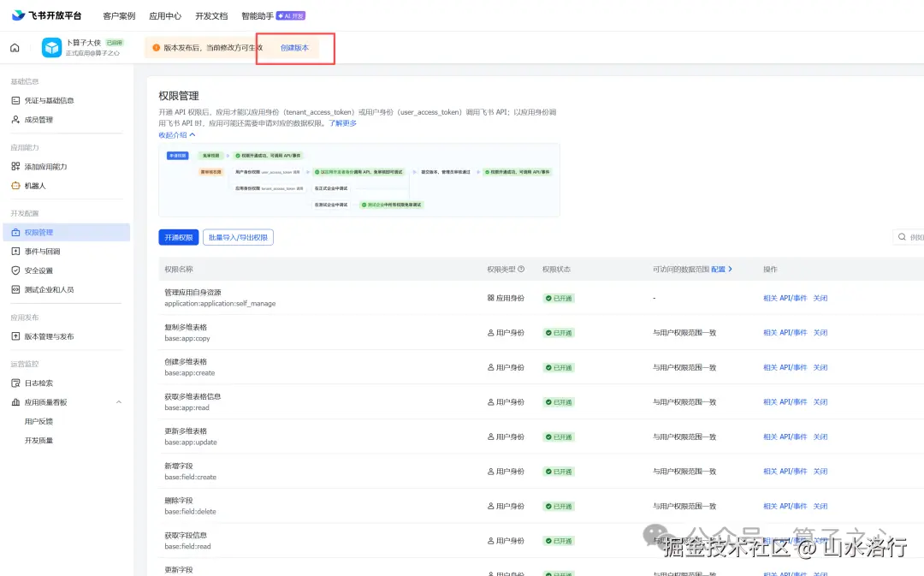Click 相关 API/事件 for application:application:self_manage

tap(785, 299)
